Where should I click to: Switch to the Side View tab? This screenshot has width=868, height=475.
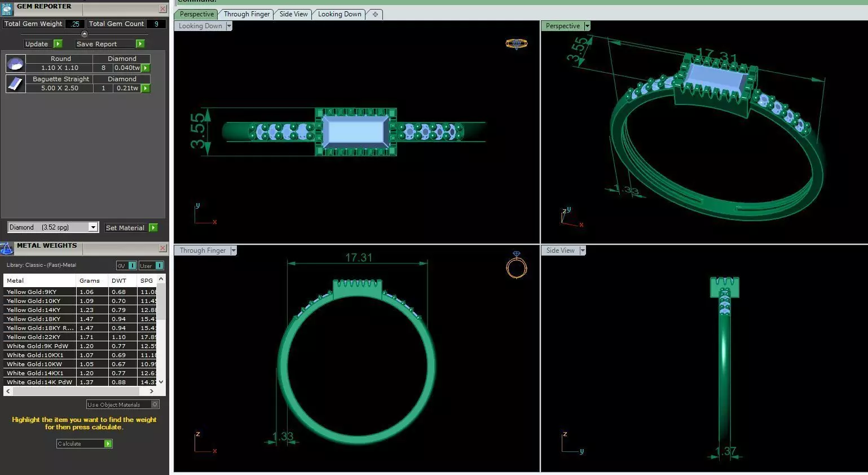coord(293,14)
